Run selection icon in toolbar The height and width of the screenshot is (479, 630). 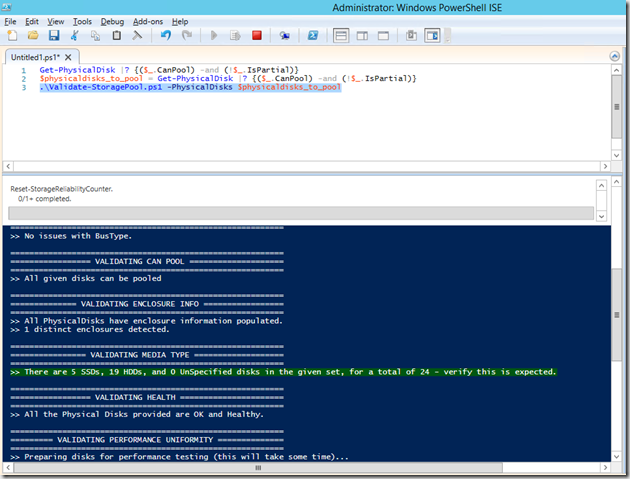[235, 36]
